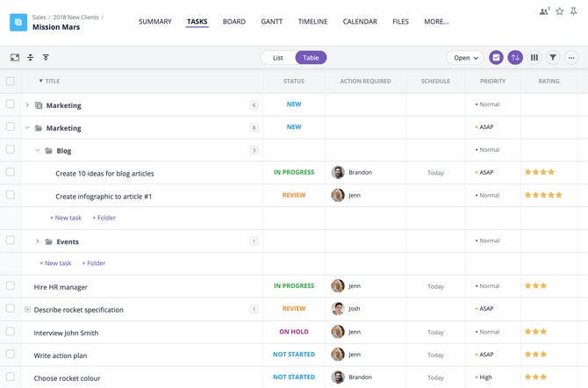588x388 pixels.
Task: Toggle the select-all header checkbox
Action: [11, 81]
